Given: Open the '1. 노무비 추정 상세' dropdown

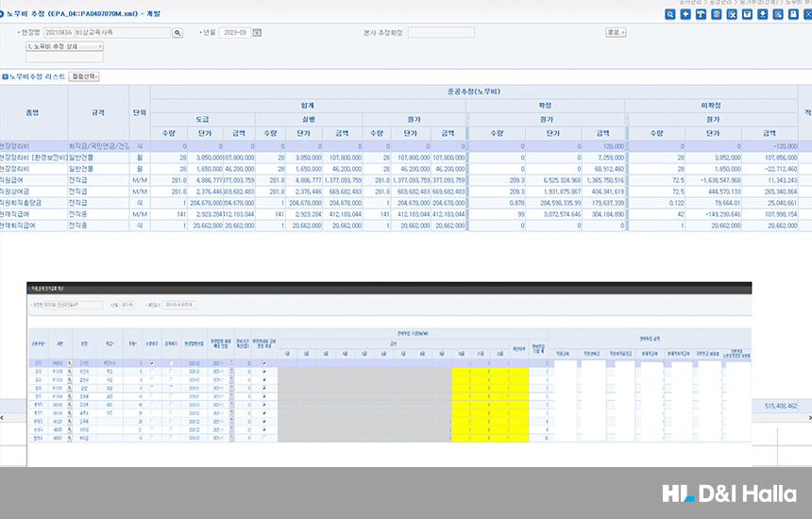Looking at the screenshot, I should point(64,45).
